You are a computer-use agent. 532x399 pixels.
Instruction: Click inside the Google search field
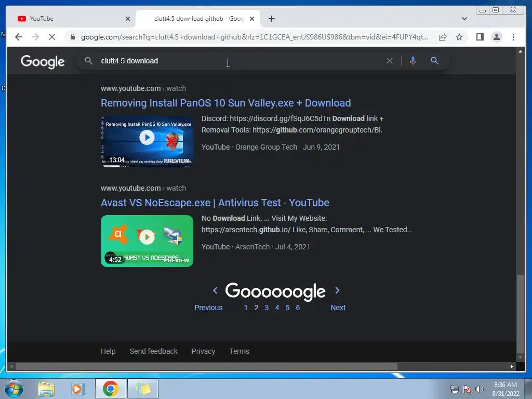[237, 61]
